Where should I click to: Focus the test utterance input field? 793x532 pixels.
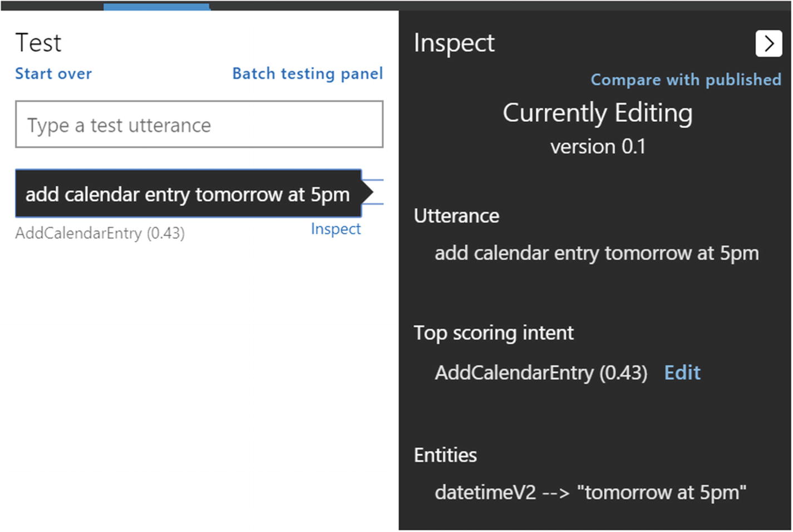coord(199,125)
